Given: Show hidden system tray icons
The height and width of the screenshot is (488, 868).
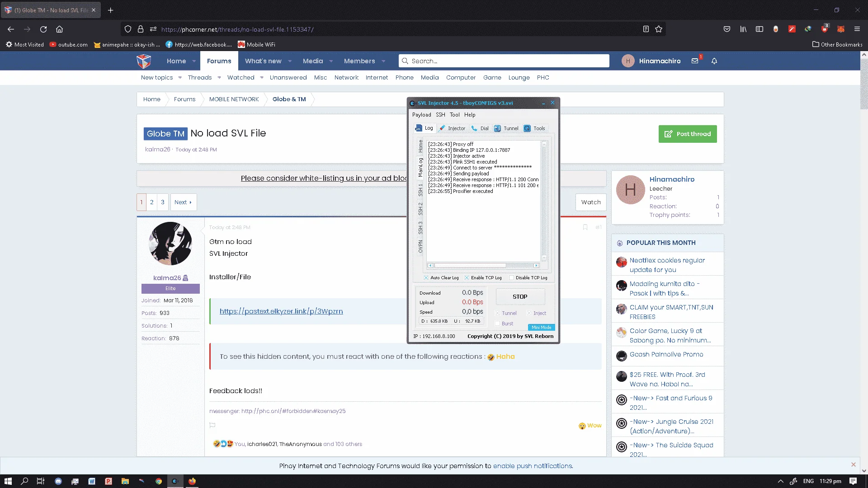Looking at the screenshot, I should coord(780,481).
